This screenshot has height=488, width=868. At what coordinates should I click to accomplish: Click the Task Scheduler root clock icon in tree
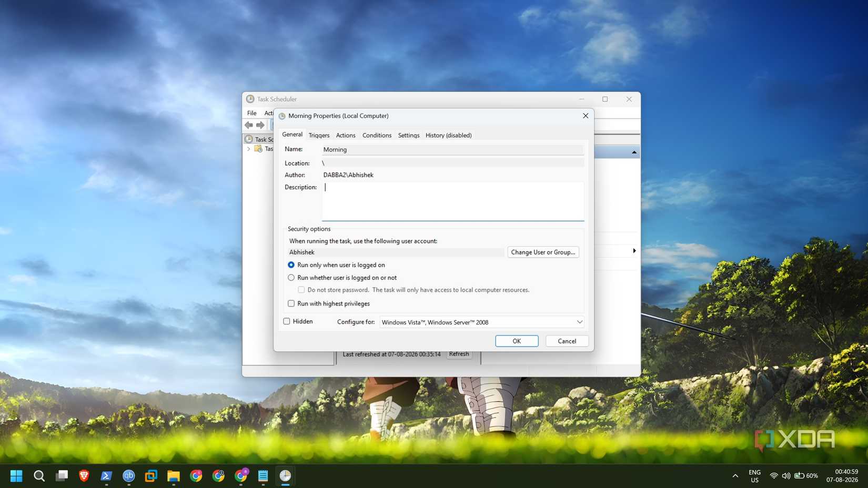tap(249, 139)
